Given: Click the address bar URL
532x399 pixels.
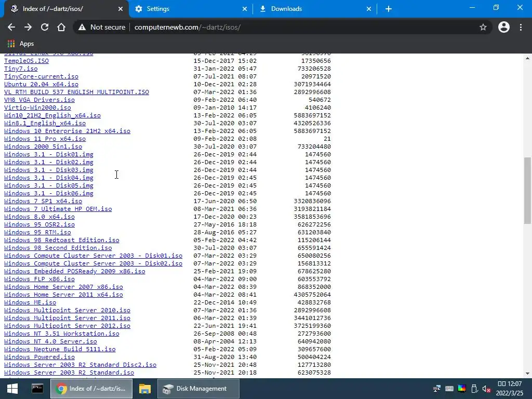Looking at the screenshot, I should (187, 27).
